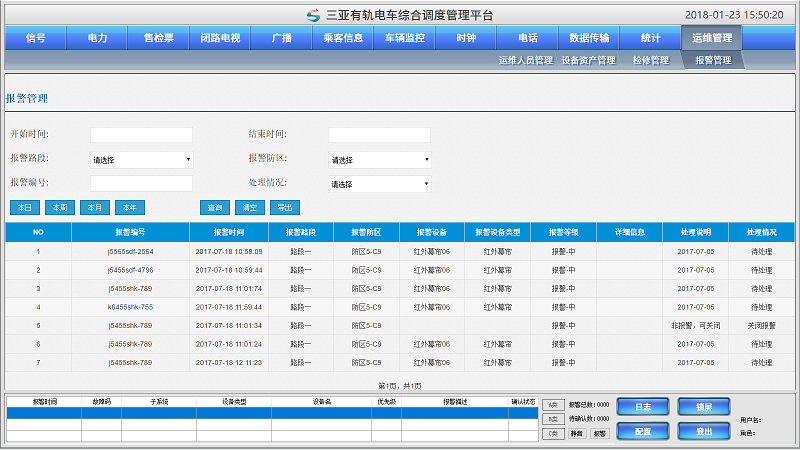Viewport: 800px width, 450px height.
Task: Sort by 报警时间 column header
Action: point(229,232)
